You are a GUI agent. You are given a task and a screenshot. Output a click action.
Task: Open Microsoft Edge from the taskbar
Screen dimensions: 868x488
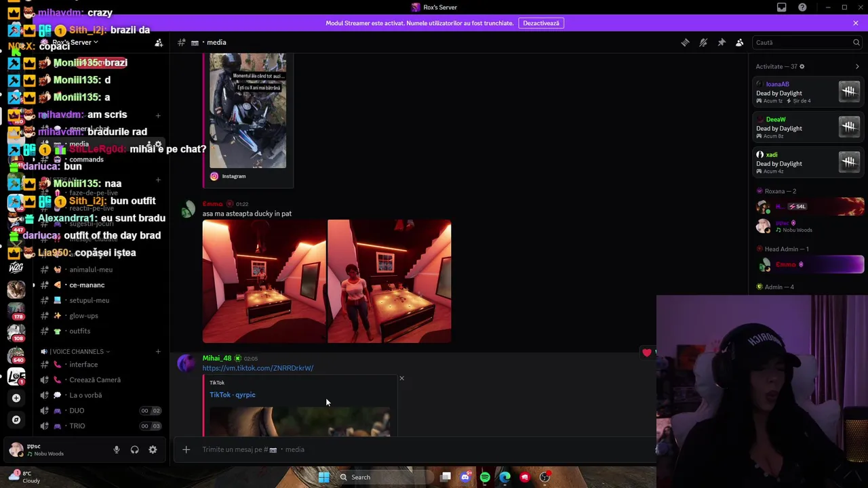coord(505,477)
